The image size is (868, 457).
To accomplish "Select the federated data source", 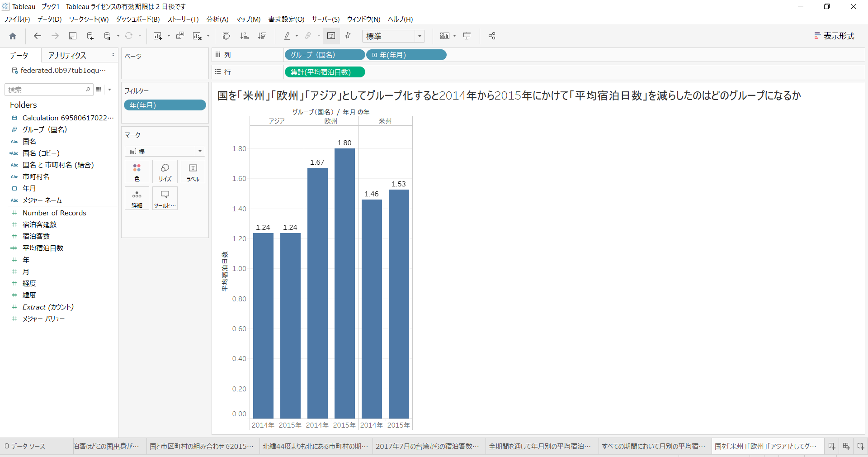I will tap(59, 70).
